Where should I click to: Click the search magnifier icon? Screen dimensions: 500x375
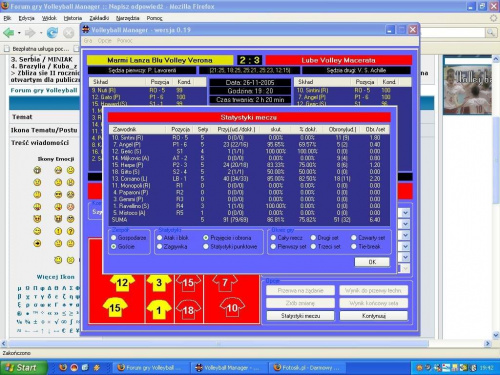point(490,32)
